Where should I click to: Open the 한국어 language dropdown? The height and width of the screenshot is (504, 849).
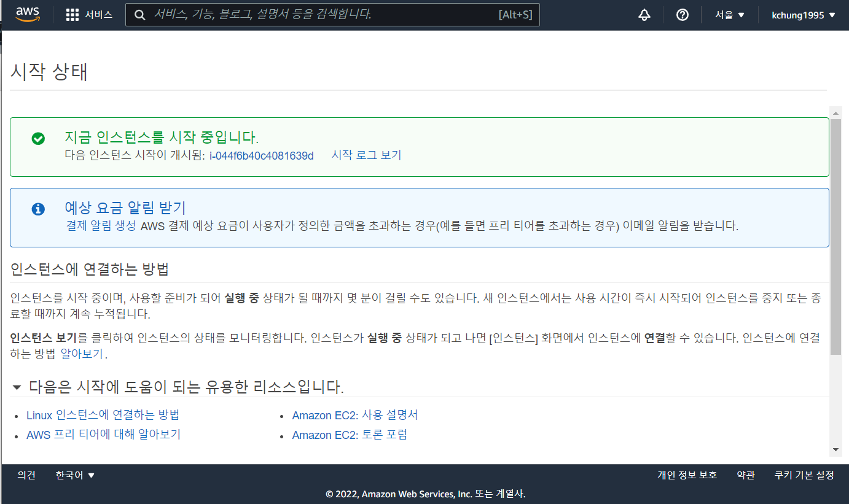[75, 475]
